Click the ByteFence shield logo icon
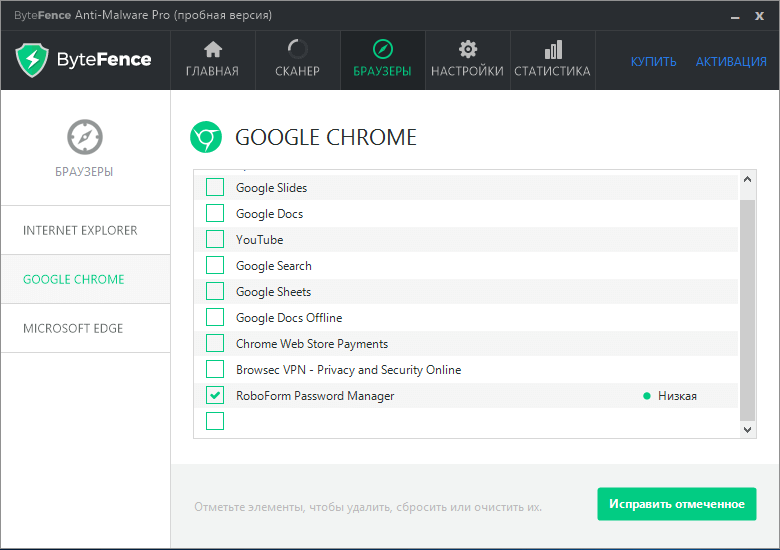This screenshot has height=550, width=780. click(x=32, y=60)
